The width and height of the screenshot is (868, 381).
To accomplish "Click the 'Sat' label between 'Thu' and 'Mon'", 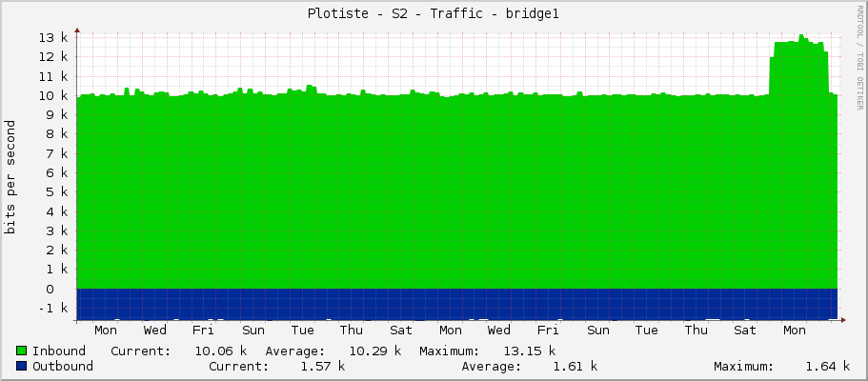I will [401, 331].
